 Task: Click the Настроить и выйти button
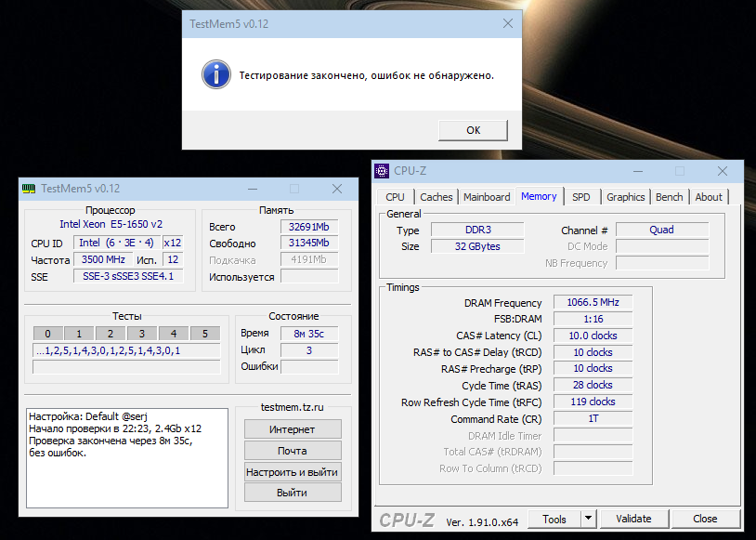coord(293,472)
